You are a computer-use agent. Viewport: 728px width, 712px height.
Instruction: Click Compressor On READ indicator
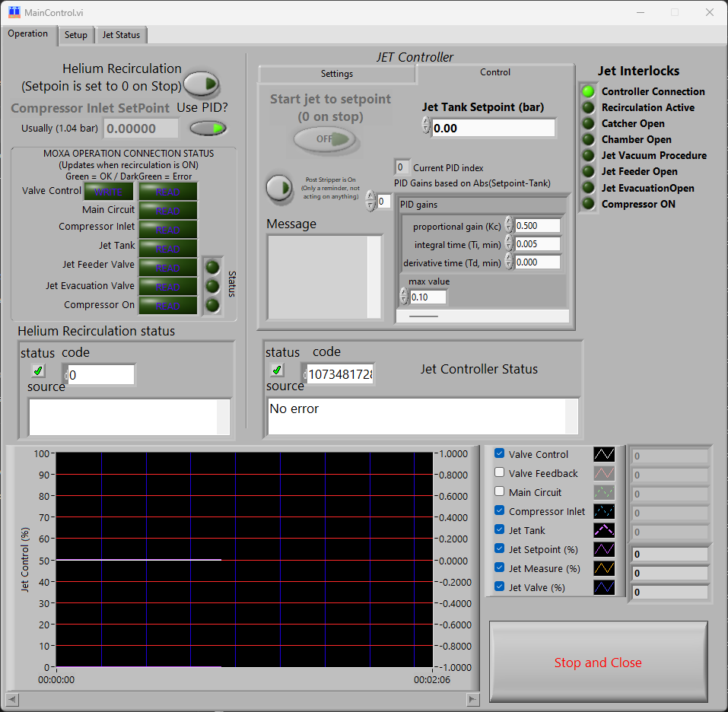pos(167,305)
